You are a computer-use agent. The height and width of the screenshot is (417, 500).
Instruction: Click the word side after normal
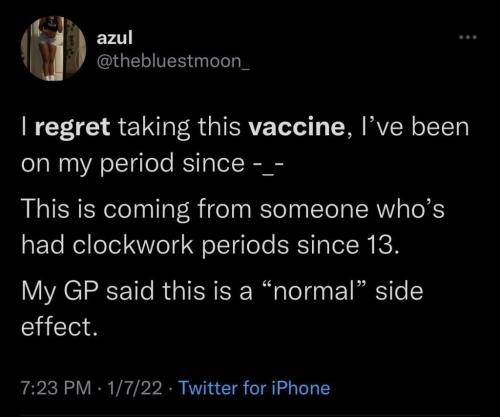tap(399, 290)
